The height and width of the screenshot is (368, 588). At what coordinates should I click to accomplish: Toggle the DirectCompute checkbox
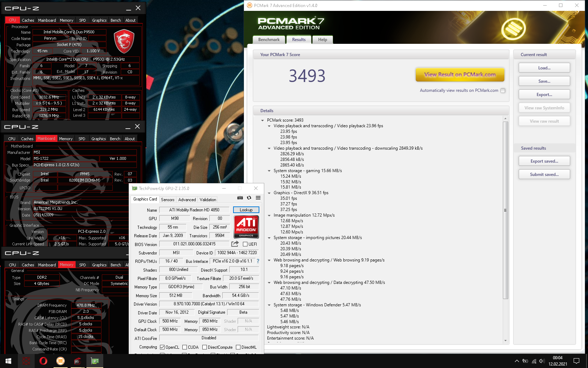point(204,347)
